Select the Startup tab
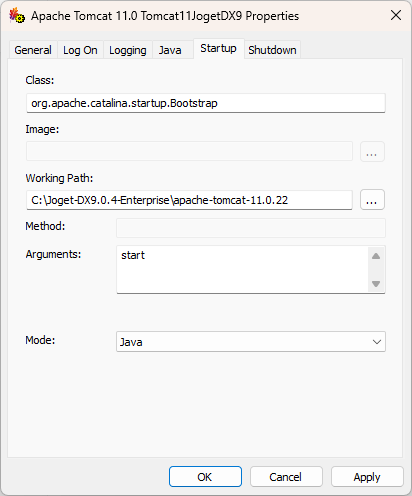 pyautogui.click(x=219, y=49)
